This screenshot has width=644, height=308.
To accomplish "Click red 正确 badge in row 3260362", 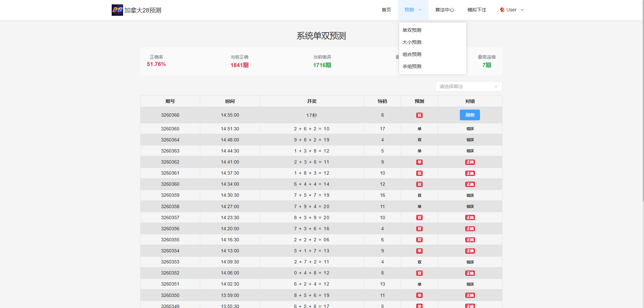I will tap(470, 162).
